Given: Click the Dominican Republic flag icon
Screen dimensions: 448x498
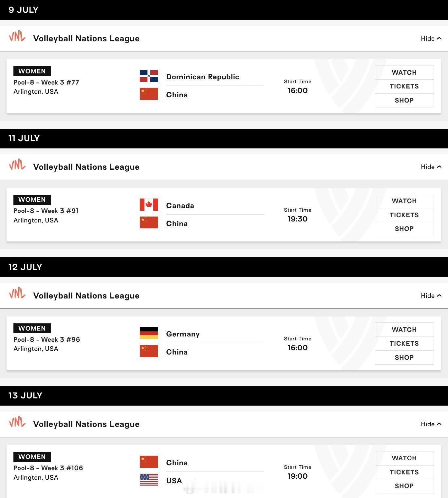Looking at the screenshot, I should (x=149, y=76).
